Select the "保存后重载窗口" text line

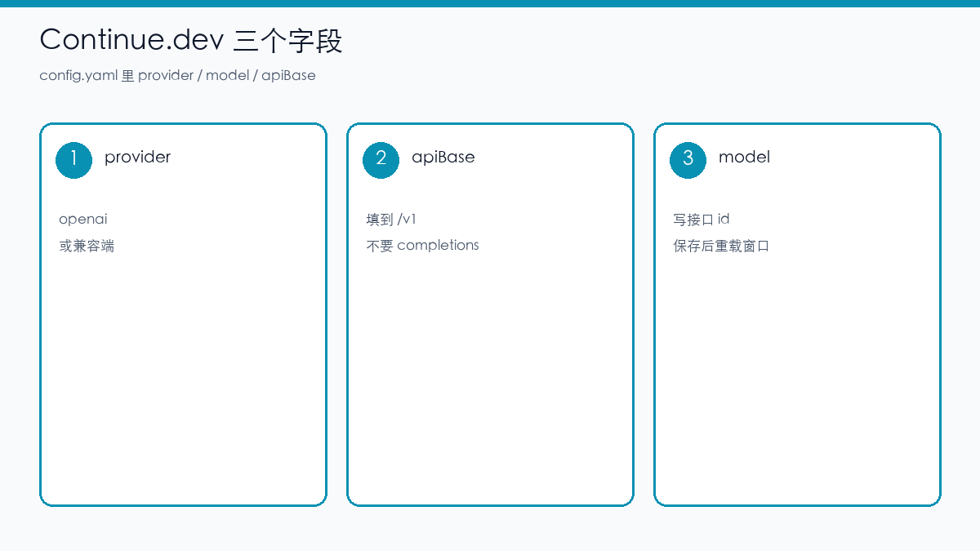721,246
